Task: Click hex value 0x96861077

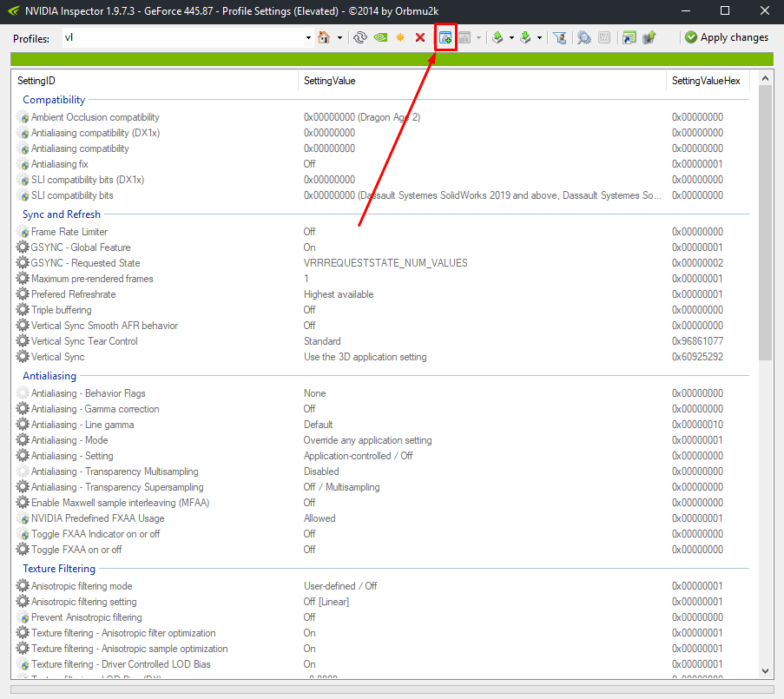Action: click(697, 341)
